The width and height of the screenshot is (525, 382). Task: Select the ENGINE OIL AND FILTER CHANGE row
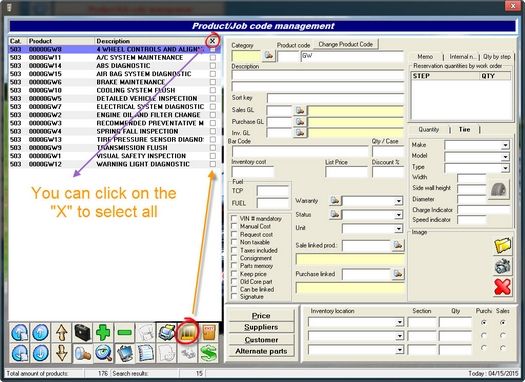[115, 115]
